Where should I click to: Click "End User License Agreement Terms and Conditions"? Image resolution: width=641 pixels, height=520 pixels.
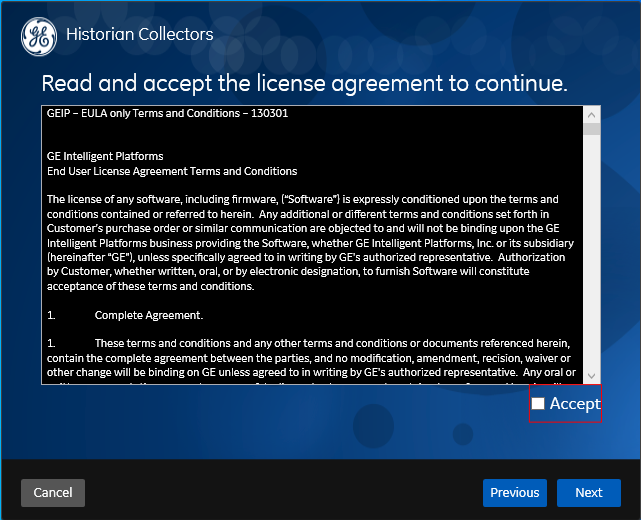pyautogui.click(x=172, y=171)
